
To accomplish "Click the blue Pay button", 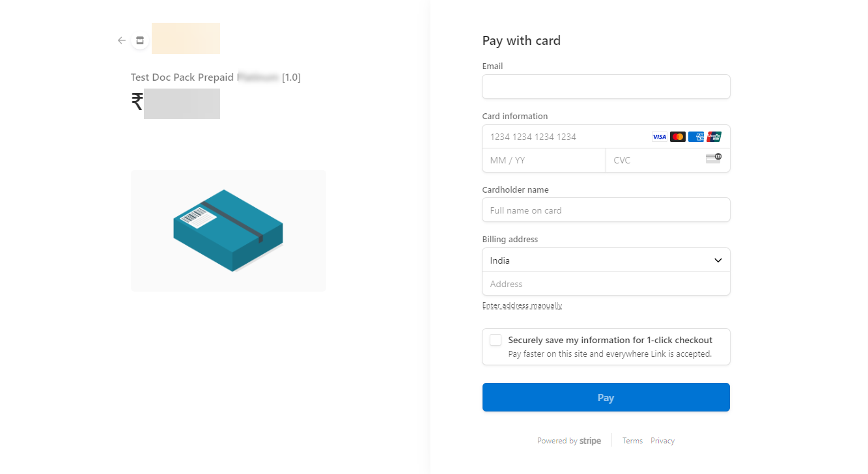I will (606, 397).
